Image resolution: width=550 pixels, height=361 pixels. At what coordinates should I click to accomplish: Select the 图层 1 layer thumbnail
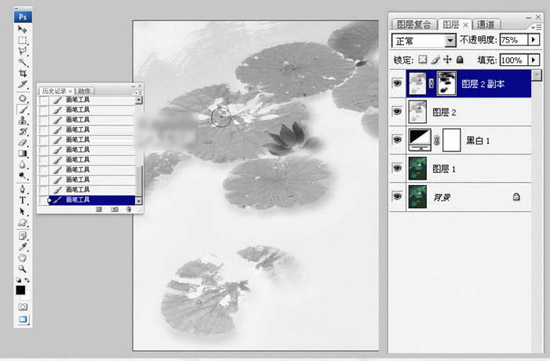coord(417,168)
